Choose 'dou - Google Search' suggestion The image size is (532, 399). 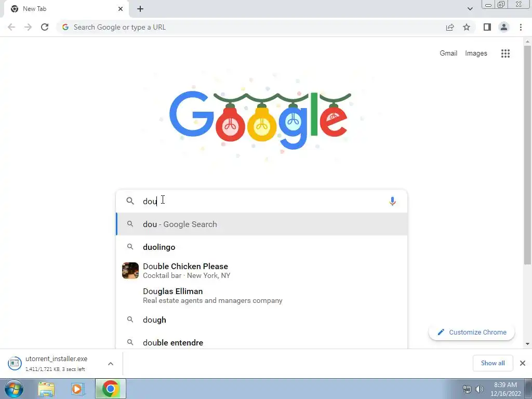pyautogui.click(x=262, y=224)
